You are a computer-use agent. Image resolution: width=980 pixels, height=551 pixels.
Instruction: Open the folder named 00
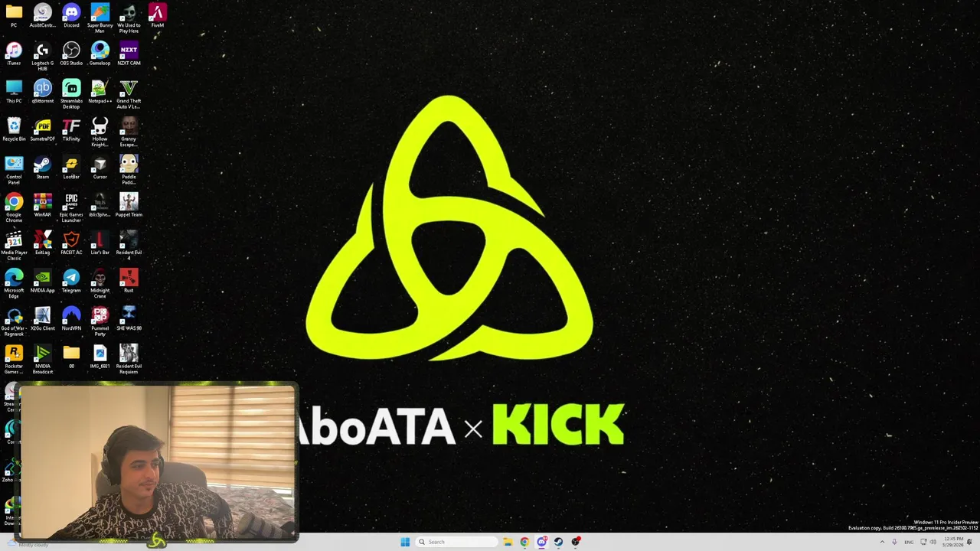pyautogui.click(x=71, y=357)
